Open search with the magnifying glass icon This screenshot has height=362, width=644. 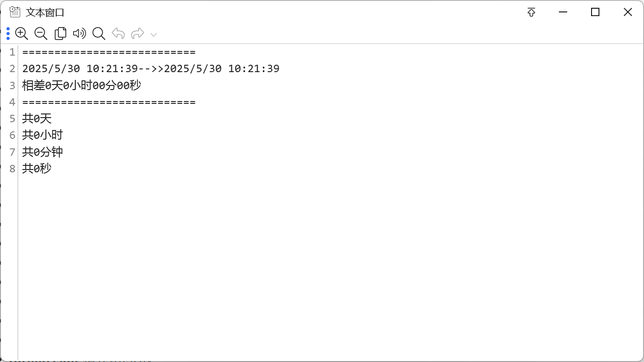(x=99, y=34)
